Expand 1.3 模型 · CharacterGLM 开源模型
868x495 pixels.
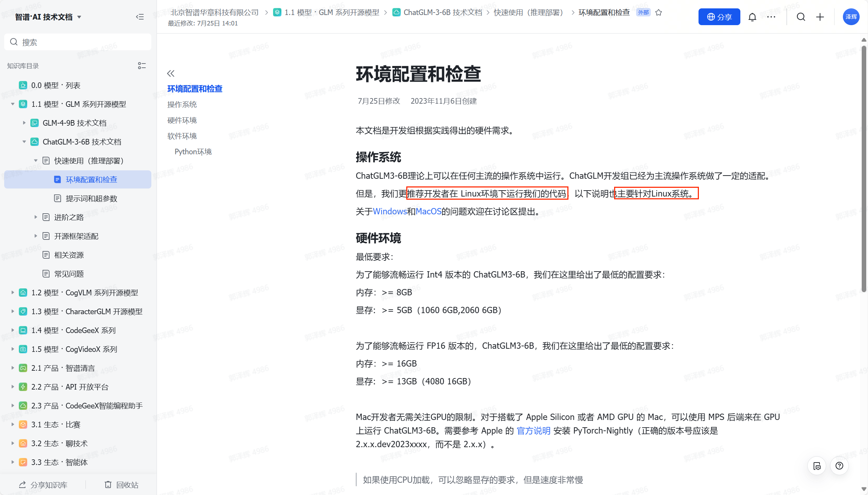pos(13,311)
